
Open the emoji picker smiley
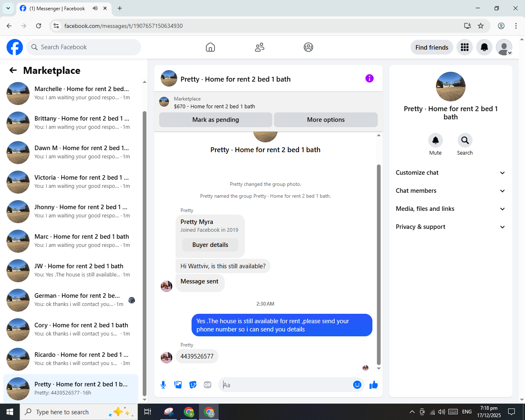point(357,385)
